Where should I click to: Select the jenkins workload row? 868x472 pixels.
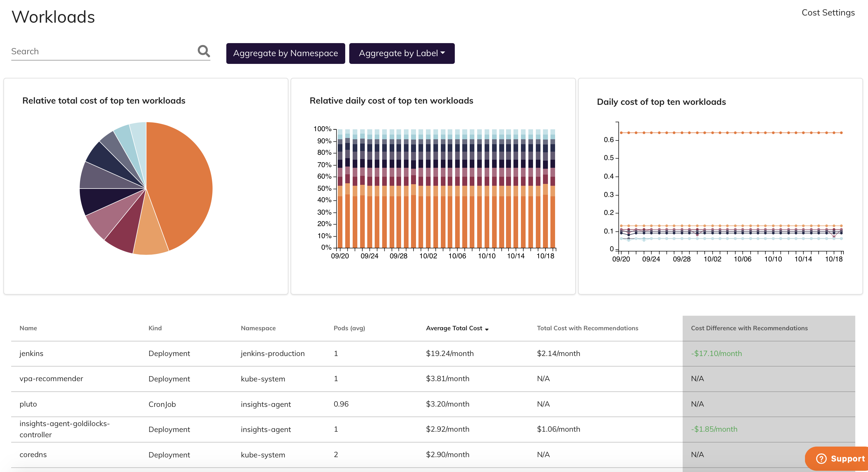point(31,353)
